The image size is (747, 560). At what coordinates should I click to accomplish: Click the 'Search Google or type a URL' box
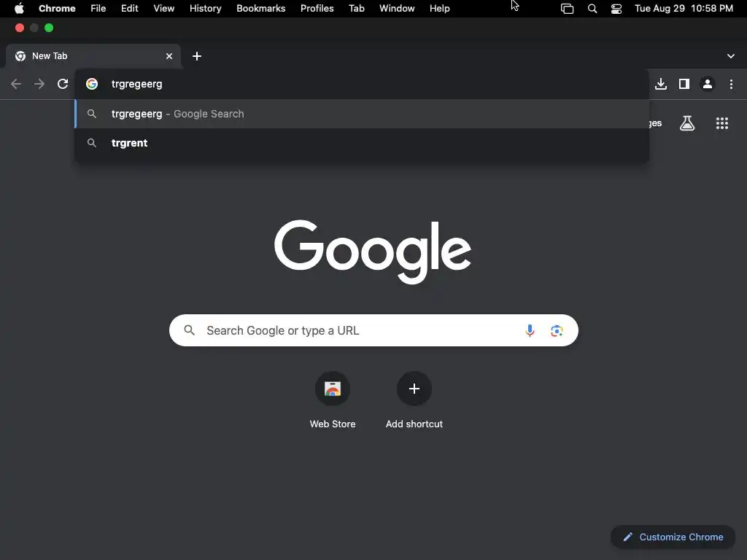[373, 330]
